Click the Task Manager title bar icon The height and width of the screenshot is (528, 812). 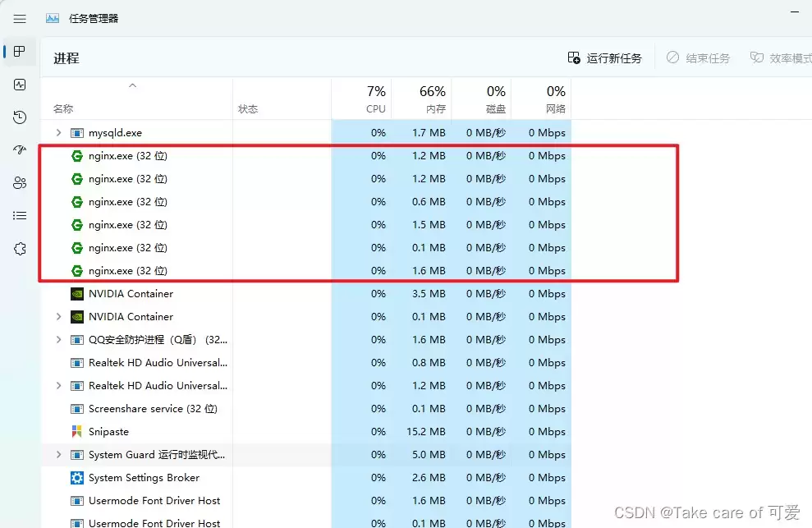[53, 19]
